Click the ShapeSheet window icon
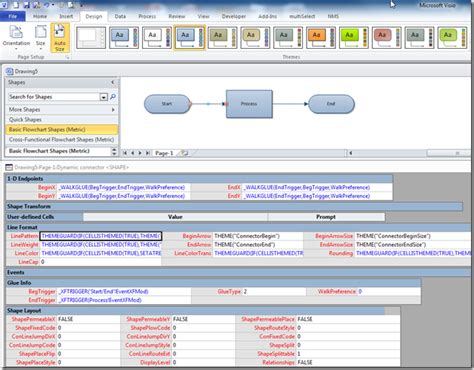The image size is (474, 370). point(9,167)
